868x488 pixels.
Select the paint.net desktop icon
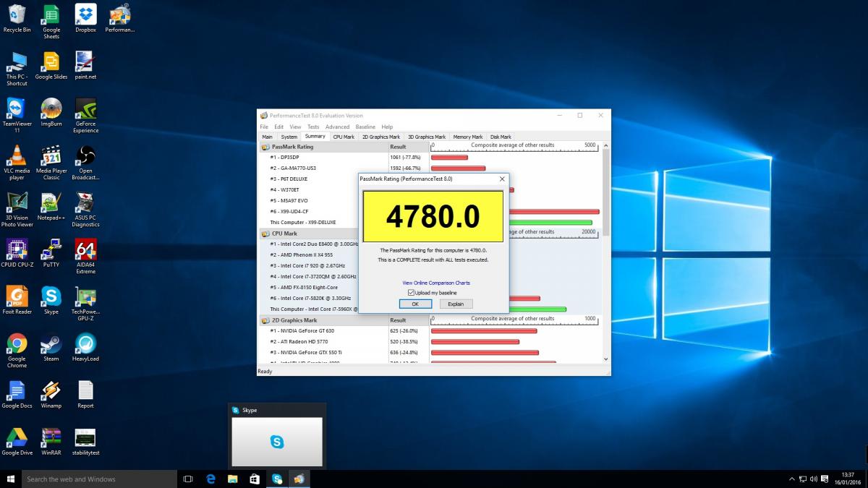tap(85, 66)
